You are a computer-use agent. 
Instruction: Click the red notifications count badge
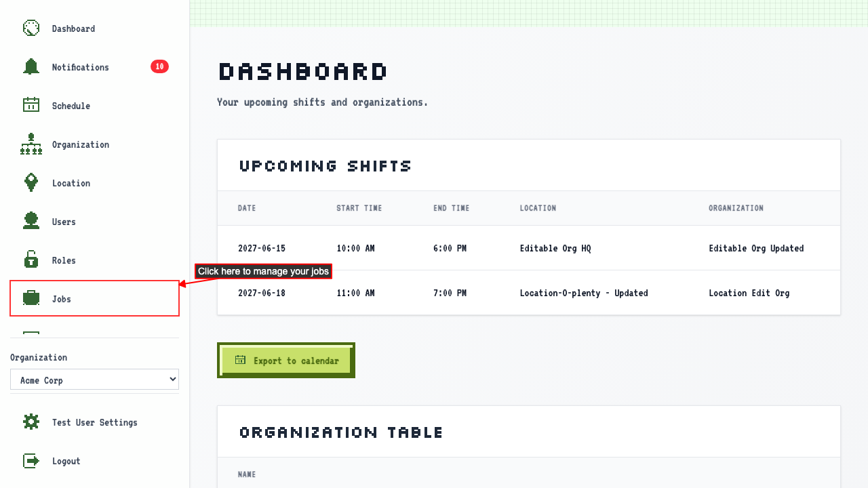tap(159, 66)
